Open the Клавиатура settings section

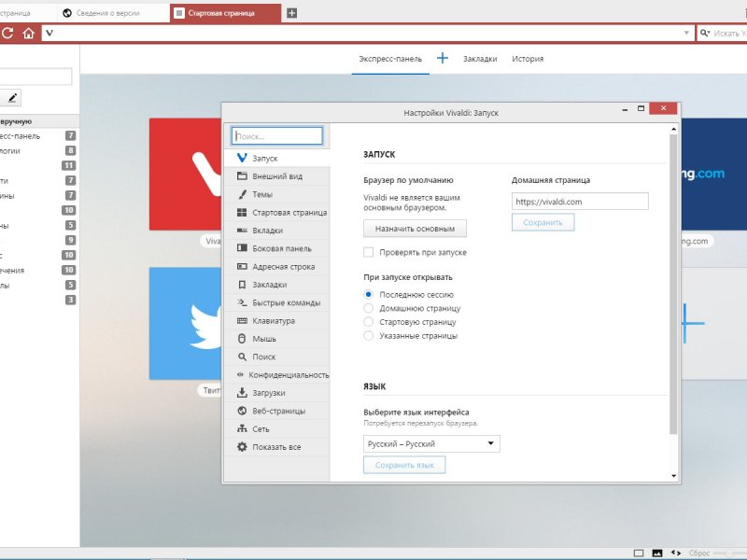[276, 321]
